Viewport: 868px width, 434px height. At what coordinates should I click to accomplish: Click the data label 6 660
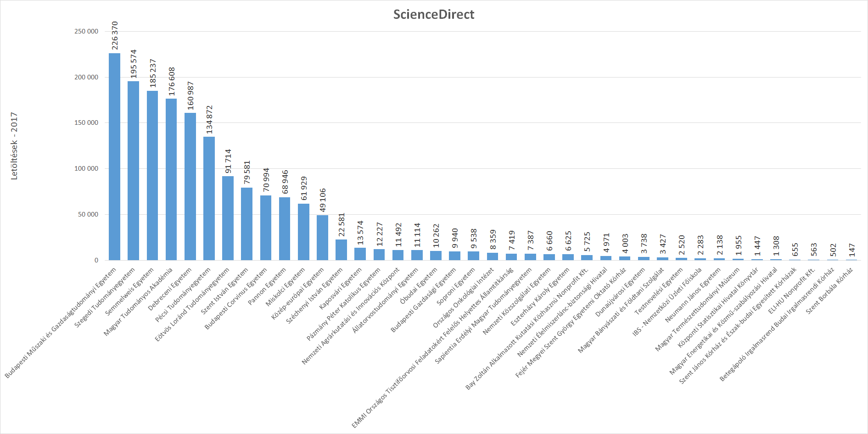[x=549, y=241]
